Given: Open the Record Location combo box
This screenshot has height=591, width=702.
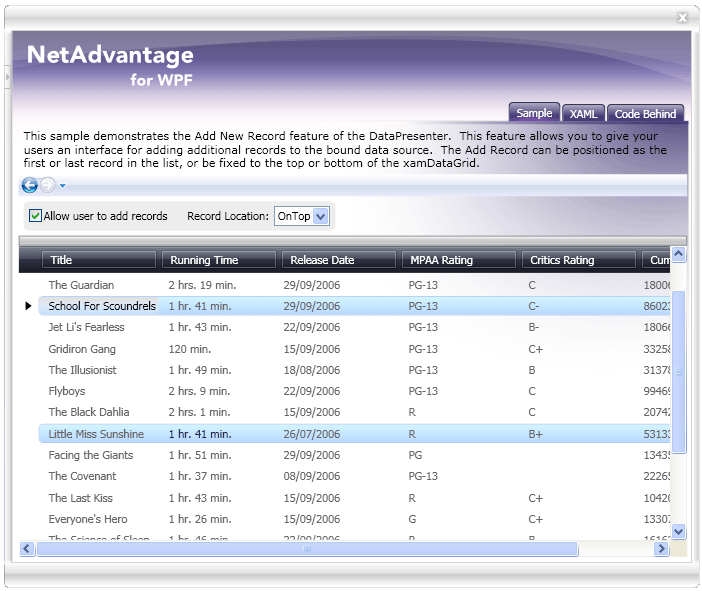Looking at the screenshot, I should pos(320,216).
